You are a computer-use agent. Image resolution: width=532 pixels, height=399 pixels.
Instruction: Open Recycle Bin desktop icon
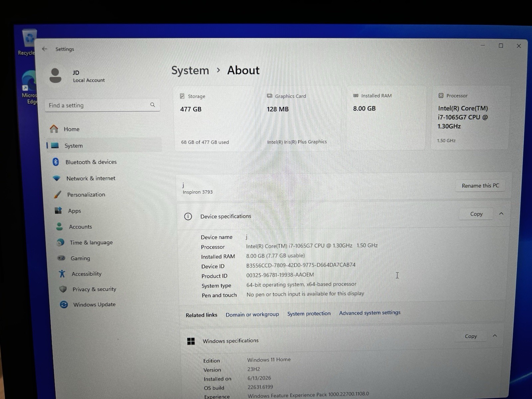[28, 42]
